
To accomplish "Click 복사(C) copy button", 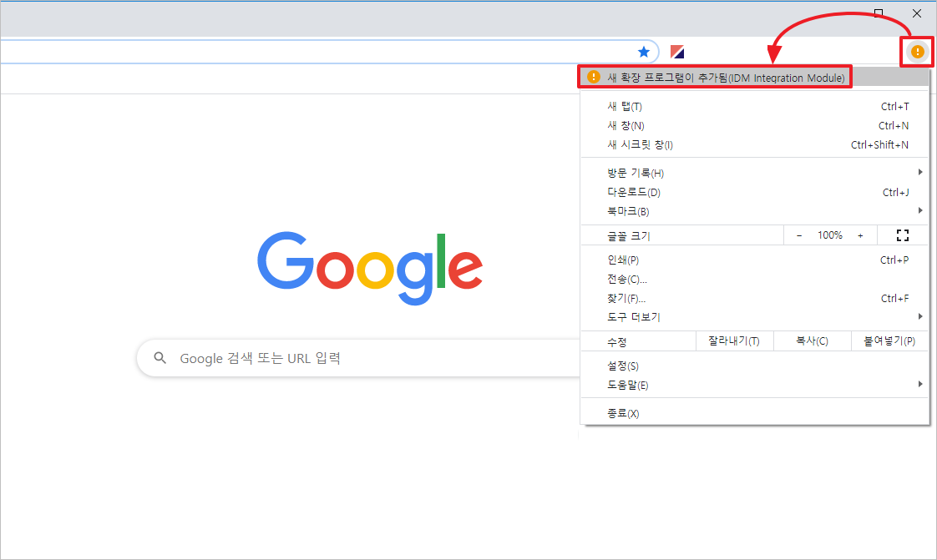I will [812, 341].
